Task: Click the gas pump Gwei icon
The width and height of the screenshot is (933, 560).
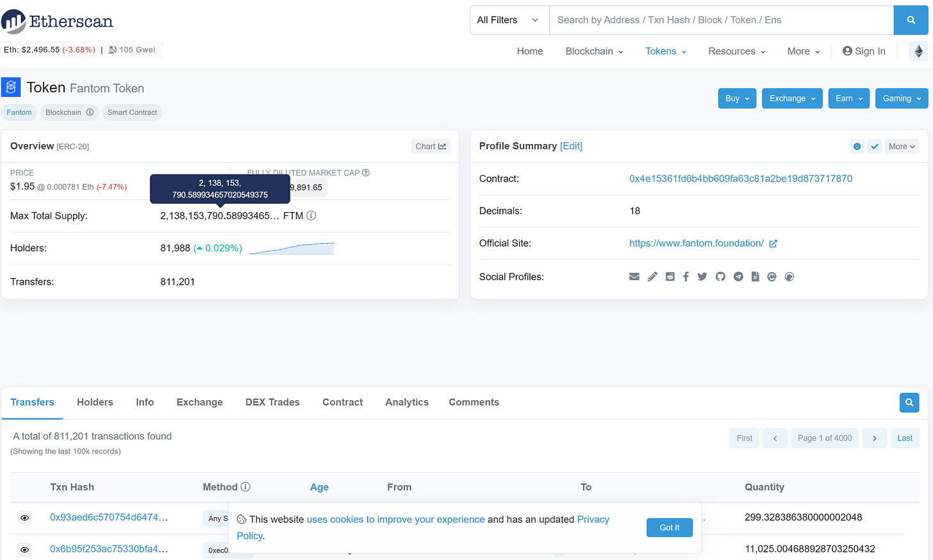Action: 112,49
